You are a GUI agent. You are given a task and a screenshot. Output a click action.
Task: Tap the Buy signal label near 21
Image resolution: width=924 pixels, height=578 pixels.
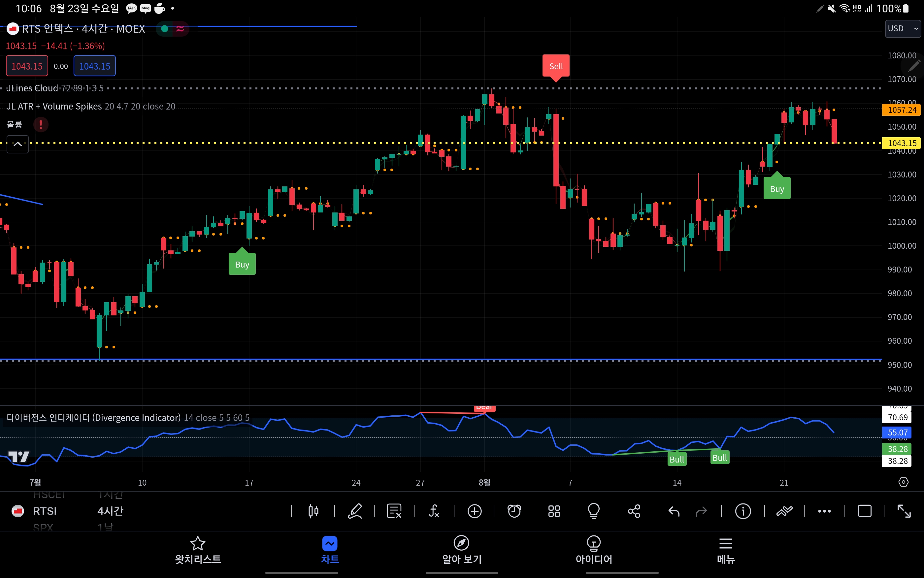tap(777, 188)
